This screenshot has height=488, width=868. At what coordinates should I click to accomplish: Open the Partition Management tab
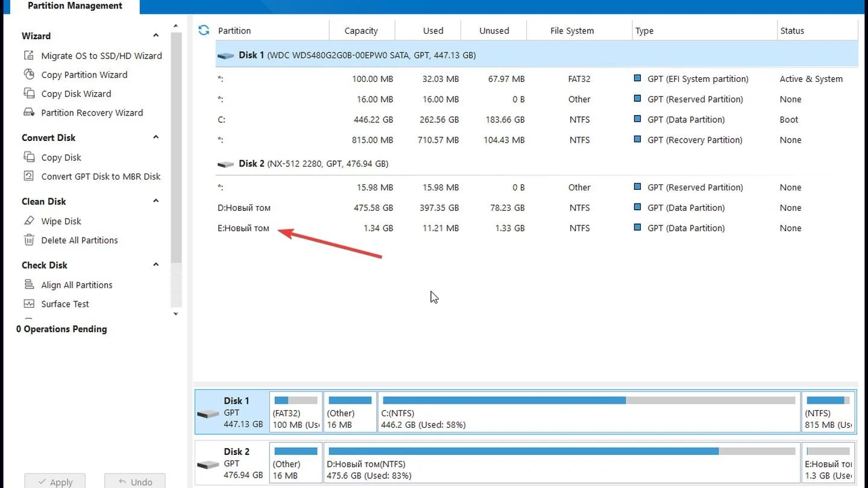pos(75,7)
